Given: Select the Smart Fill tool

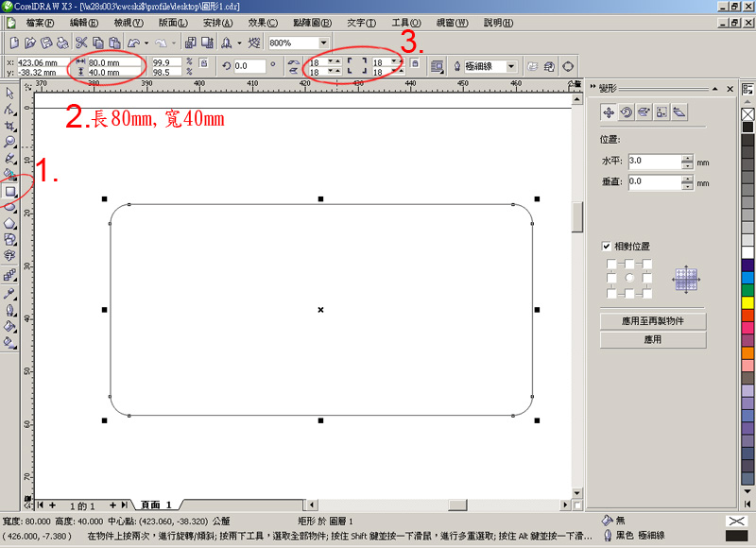Looking at the screenshot, I should pyautogui.click(x=9, y=174).
